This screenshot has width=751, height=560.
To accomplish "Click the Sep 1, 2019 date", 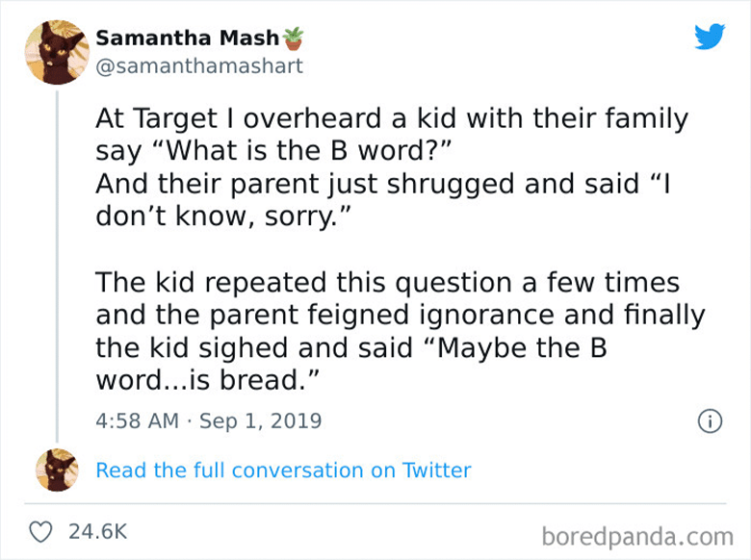I will [x=262, y=420].
